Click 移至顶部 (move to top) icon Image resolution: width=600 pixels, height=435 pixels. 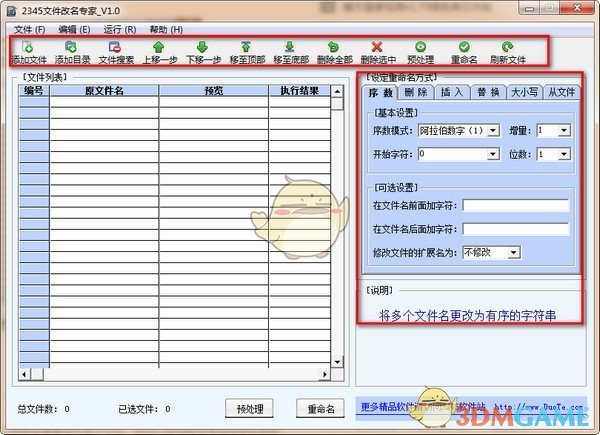click(x=246, y=47)
